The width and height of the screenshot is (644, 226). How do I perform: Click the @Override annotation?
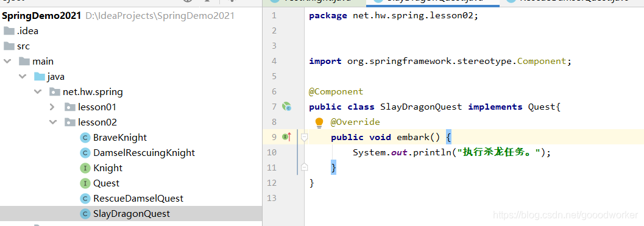pos(355,122)
